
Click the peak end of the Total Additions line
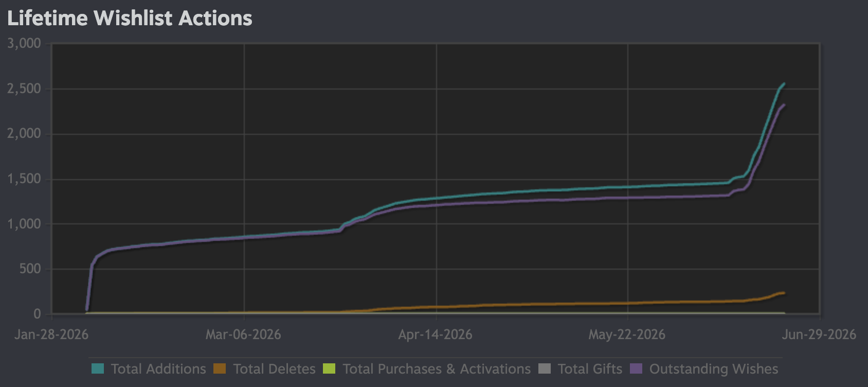784,83
